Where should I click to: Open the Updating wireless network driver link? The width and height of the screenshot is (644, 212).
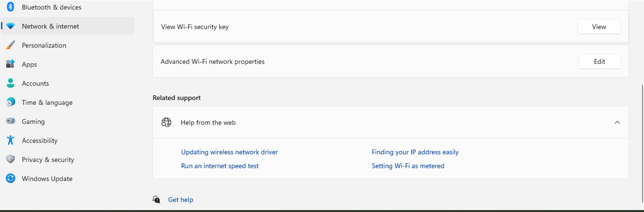coord(229,152)
